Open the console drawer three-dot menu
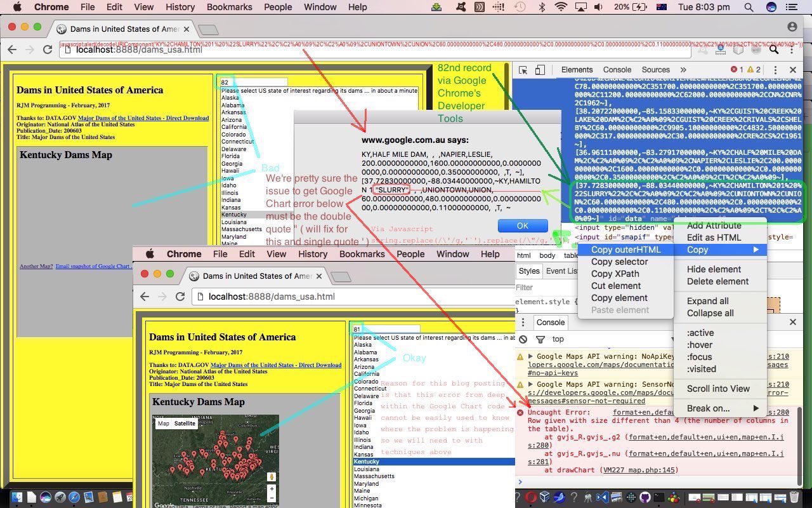The height and width of the screenshot is (508, 812). pyautogui.click(x=523, y=322)
